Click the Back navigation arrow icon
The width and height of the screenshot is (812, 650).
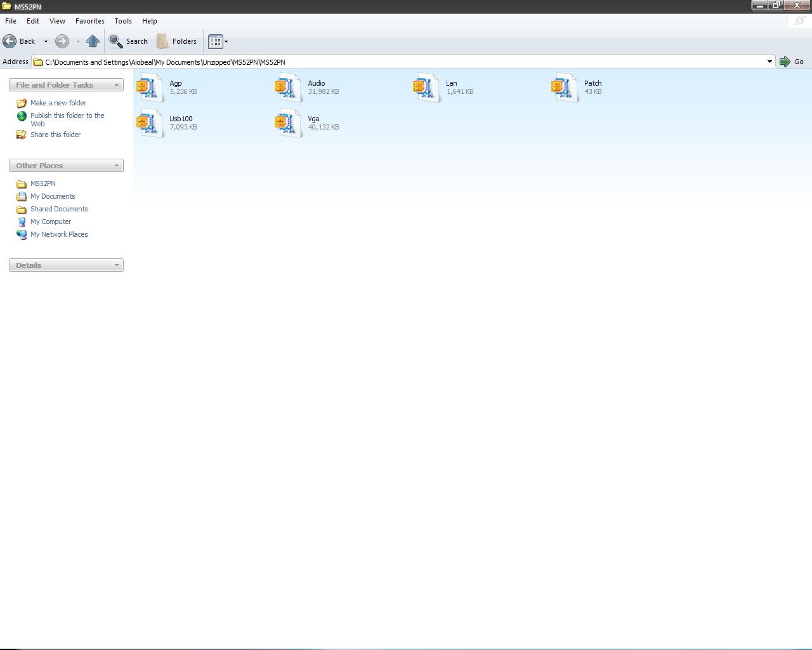[x=10, y=41]
